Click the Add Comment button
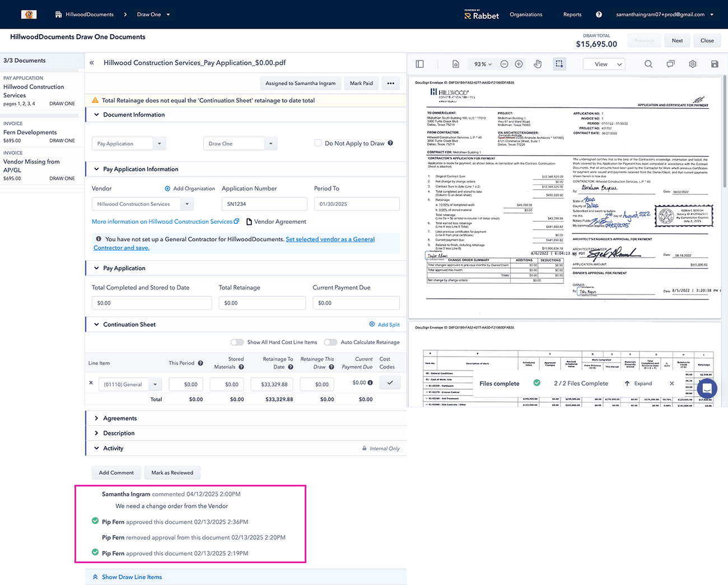The height and width of the screenshot is (585, 728). point(116,472)
